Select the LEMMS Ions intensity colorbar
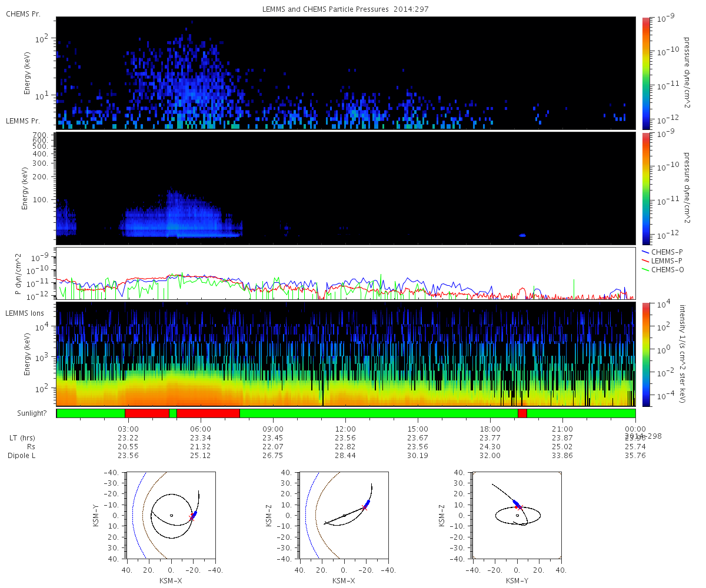This screenshot has width=706, height=588. point(646,354)
